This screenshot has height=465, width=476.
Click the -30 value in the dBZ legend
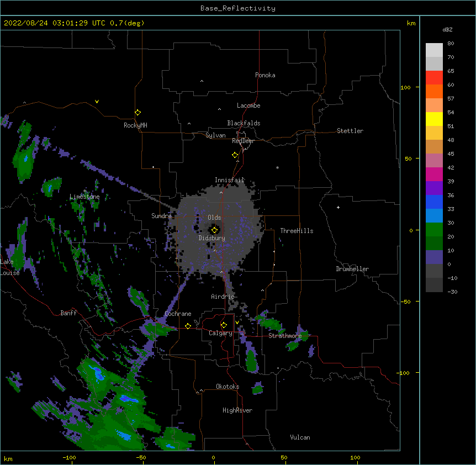click(452, 292)
